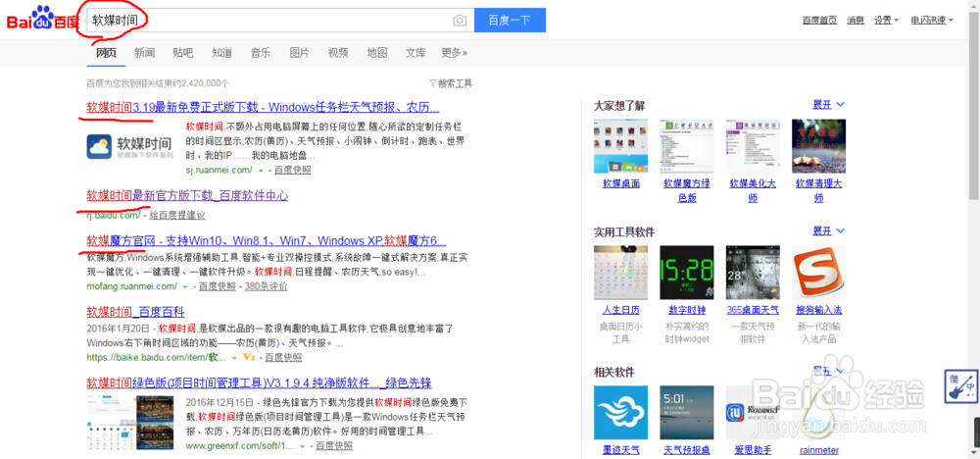Screen dimensions: 980x459
Task: Open the 380条评价 link
Action: click(x=266, y=286)
